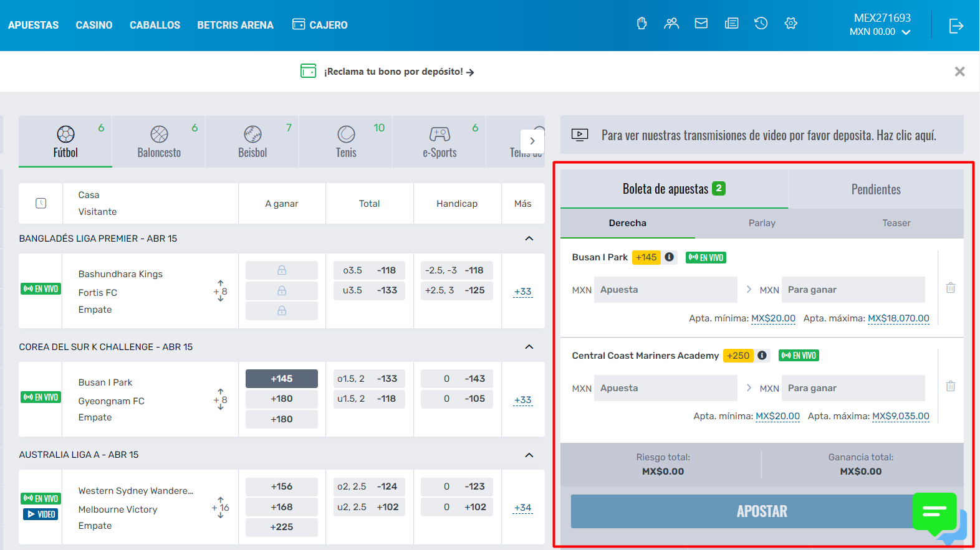The width and height of the screenshot is (980, 550).
Task: Focus Apuesta field for Central Coast Mariners
Action: pos(666,388)
